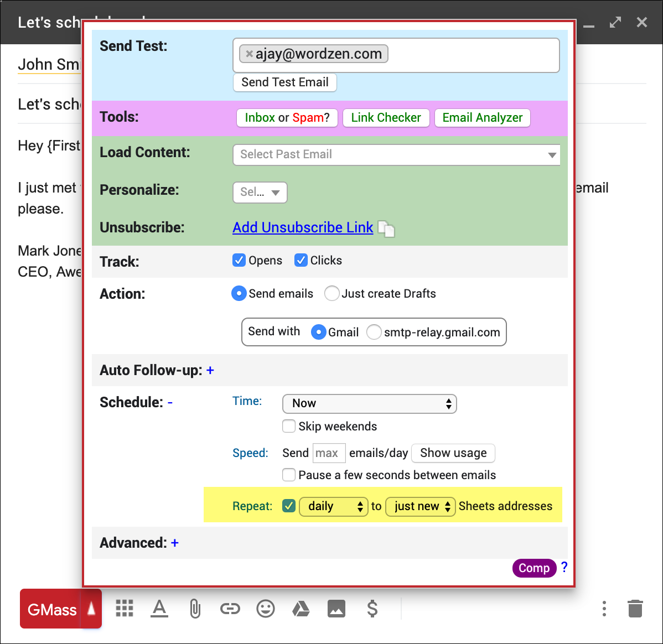This screenshot has width=663, height=644.
Task: Open the Time schedule dropdown
Action: [x=369, y=403]
